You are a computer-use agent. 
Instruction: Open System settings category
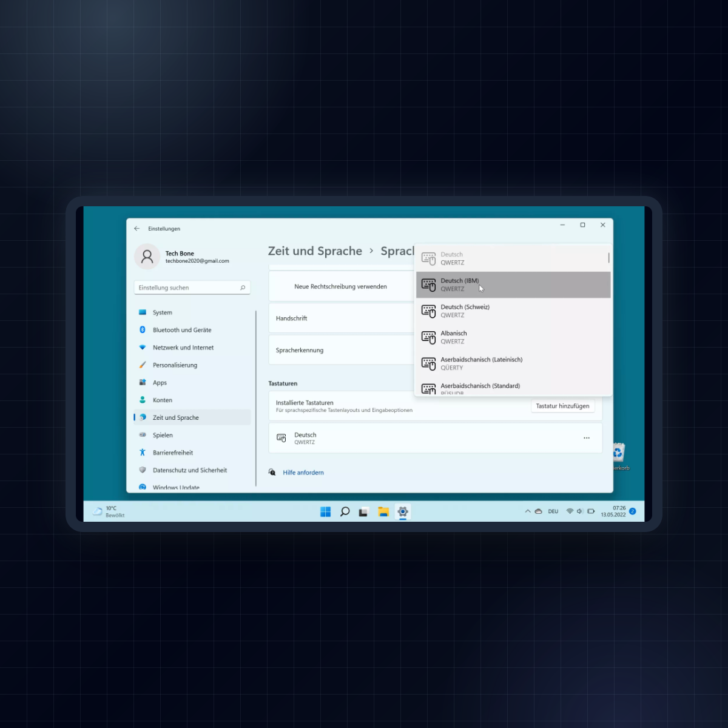192,312
